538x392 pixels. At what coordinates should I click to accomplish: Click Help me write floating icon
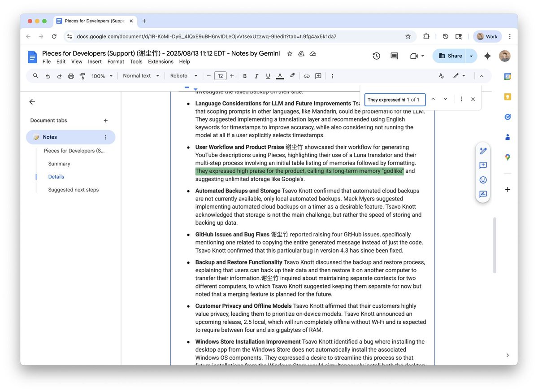[x=483, y=151]
